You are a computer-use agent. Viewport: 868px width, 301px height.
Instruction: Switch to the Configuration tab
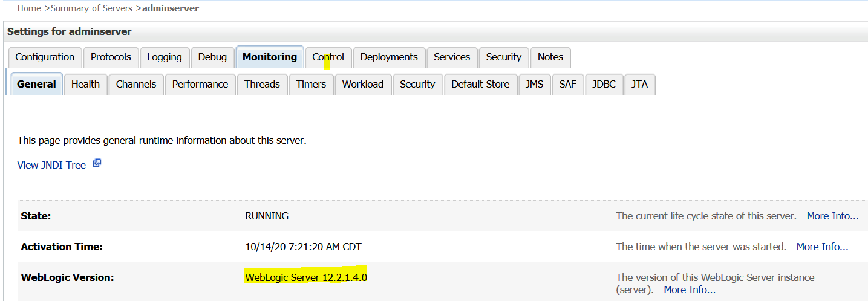45,57
